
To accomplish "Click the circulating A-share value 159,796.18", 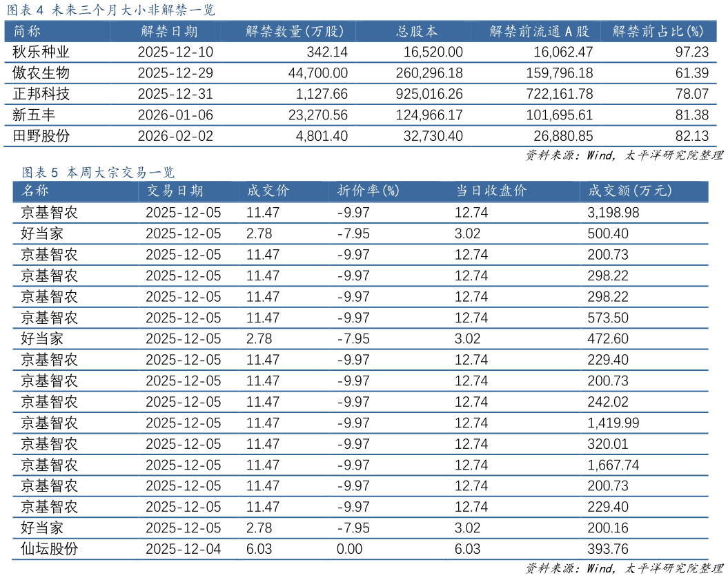I will [x=560, y=73].
